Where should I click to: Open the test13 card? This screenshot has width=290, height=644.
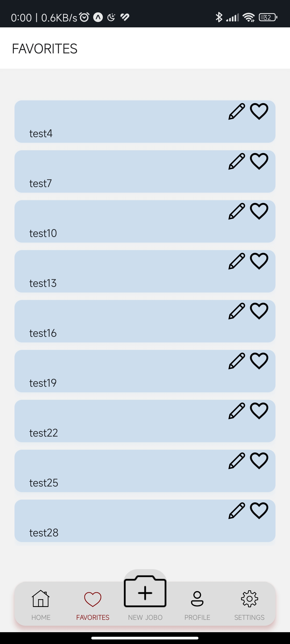click(x=107, y=271)
